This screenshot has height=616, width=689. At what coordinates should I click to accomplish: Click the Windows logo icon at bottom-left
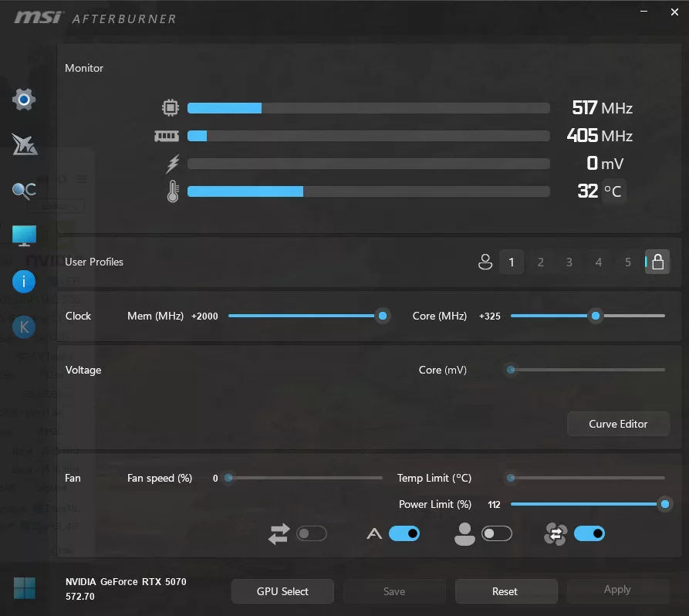(x=24, y=588)
